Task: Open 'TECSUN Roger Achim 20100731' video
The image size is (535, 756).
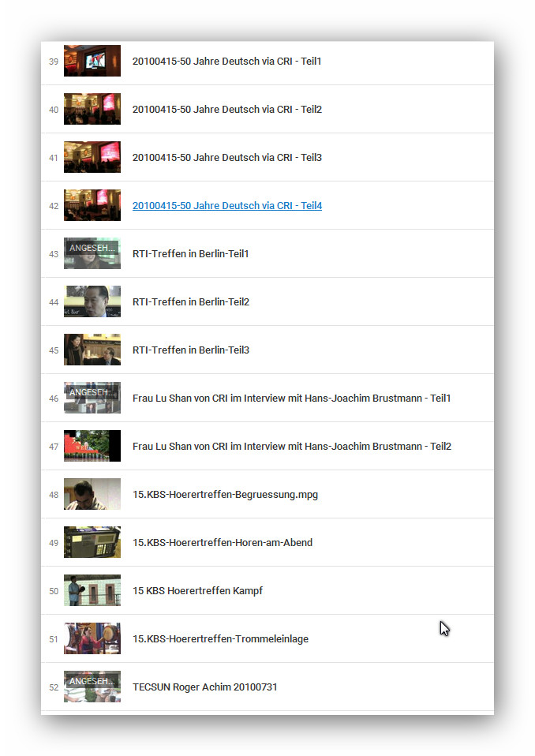Action: [204, 687]
